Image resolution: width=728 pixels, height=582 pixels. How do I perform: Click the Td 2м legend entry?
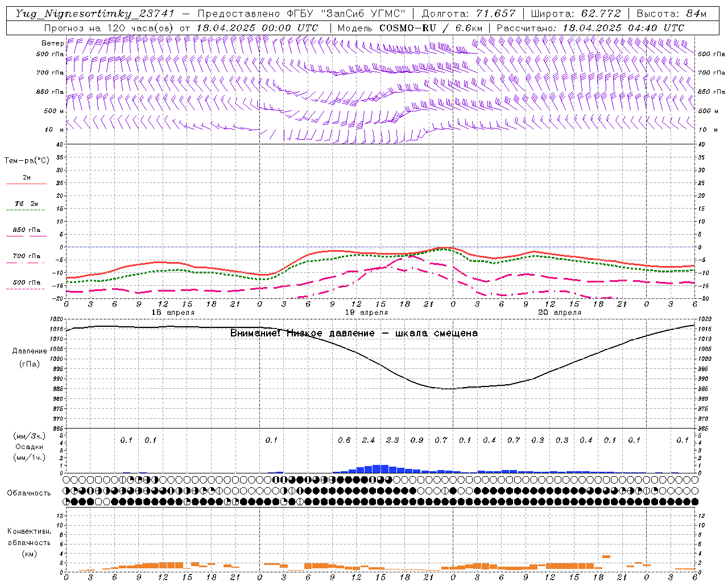click(26, 203)
